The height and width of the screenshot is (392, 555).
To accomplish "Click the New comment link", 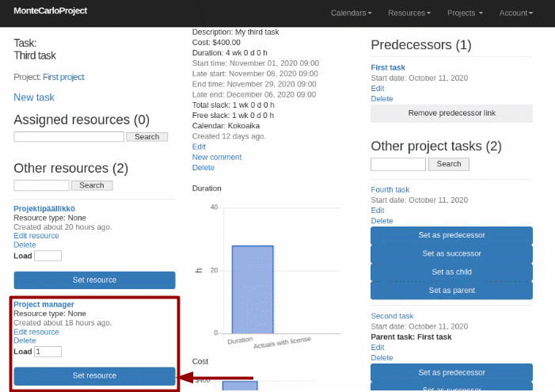I will 217,158.
